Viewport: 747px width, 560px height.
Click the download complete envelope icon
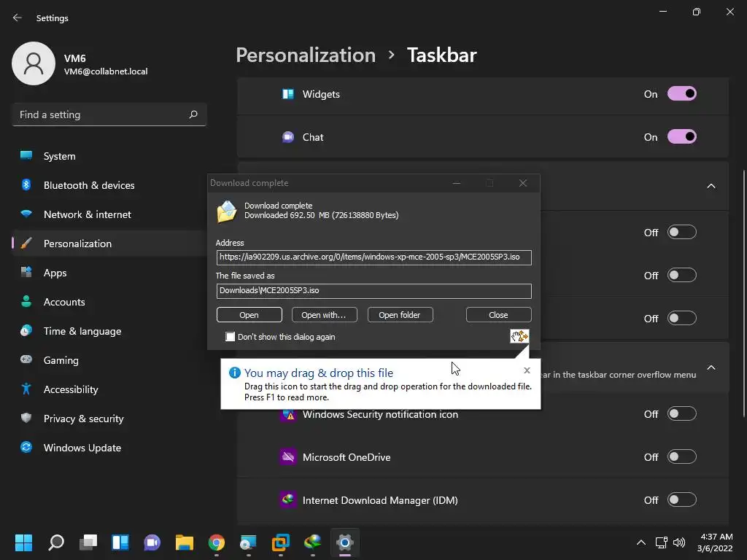(x=227, y=212)
